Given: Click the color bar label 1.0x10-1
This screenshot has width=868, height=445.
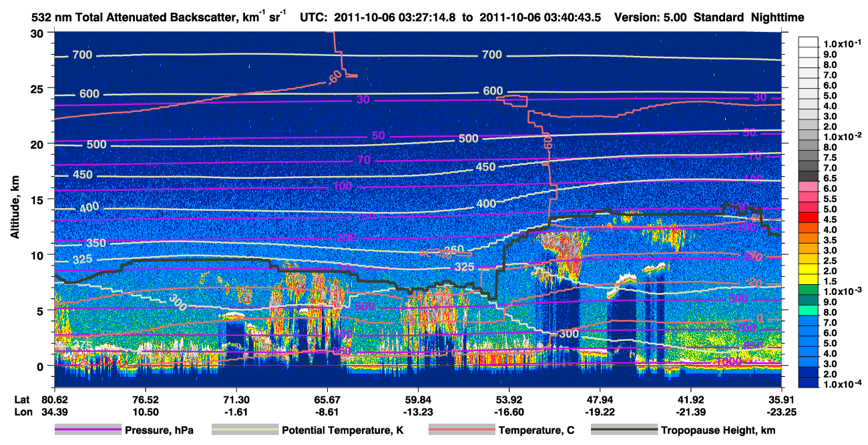Looking at the screenshot, I should 842,43.
